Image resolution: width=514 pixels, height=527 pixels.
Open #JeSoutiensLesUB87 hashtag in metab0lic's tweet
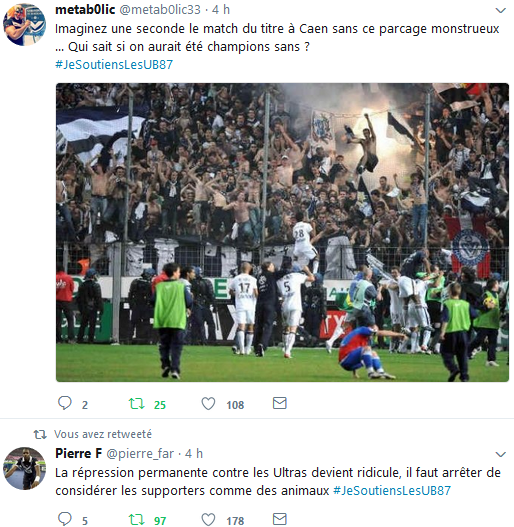114,64
